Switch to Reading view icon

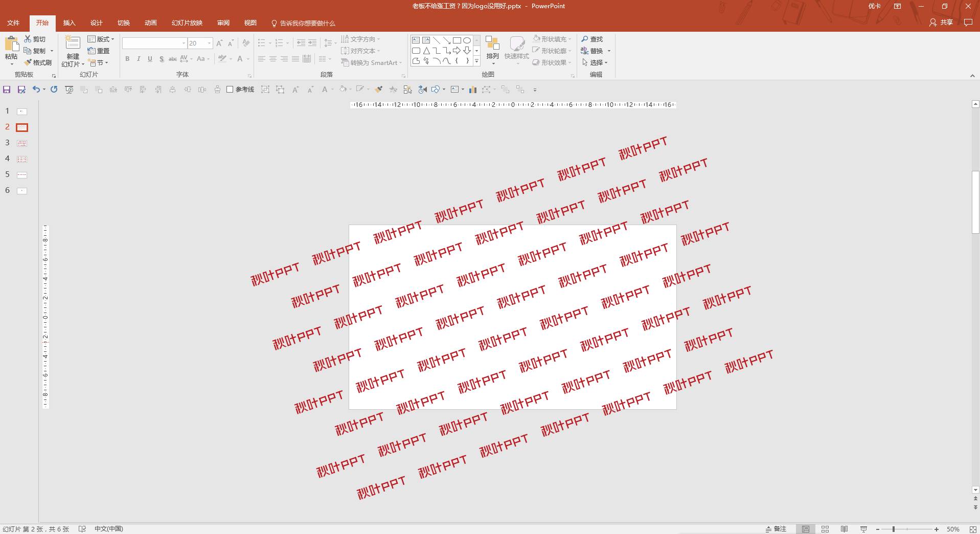(844, 529)
